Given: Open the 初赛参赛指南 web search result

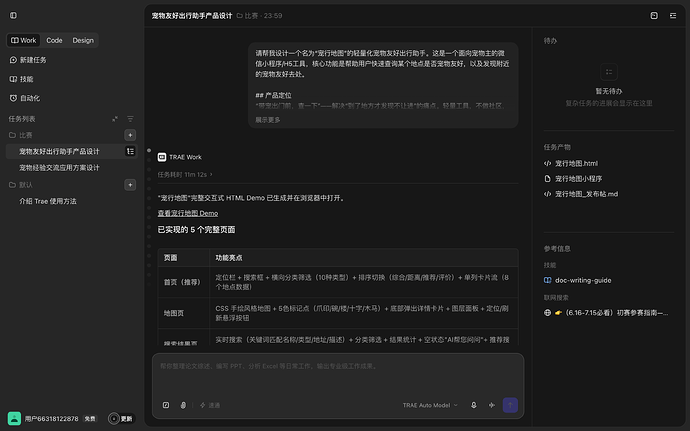Looking at the screenshot, I should tap(612, 313).
